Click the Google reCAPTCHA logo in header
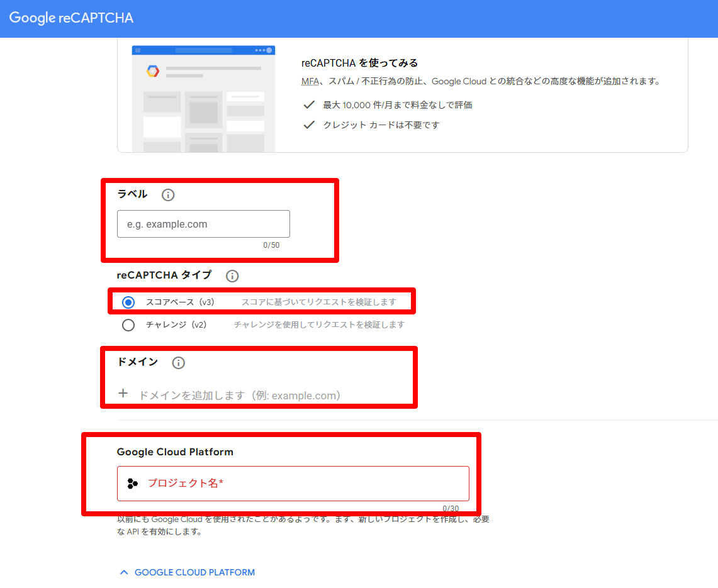 (71, 18)
